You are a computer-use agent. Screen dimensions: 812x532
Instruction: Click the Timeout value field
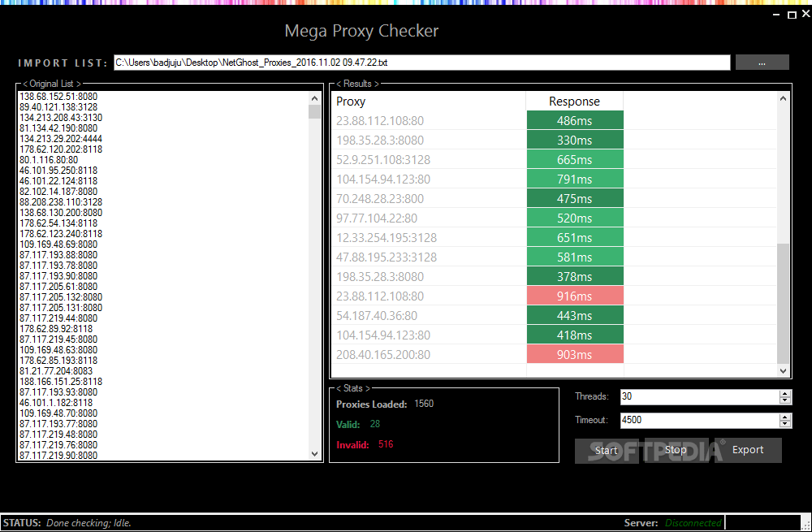[699, 420]
